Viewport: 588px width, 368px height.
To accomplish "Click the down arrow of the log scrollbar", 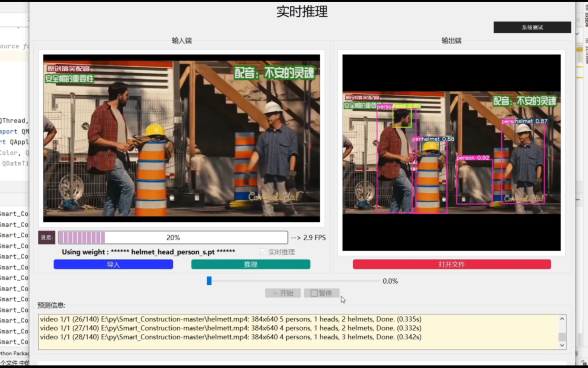I will 562,345.
